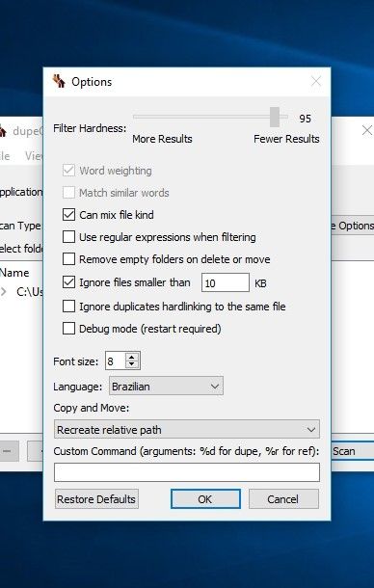Click the Font size value field
Image resolution: width=374 pixels, height=588 pixels.
coord(116,361)
